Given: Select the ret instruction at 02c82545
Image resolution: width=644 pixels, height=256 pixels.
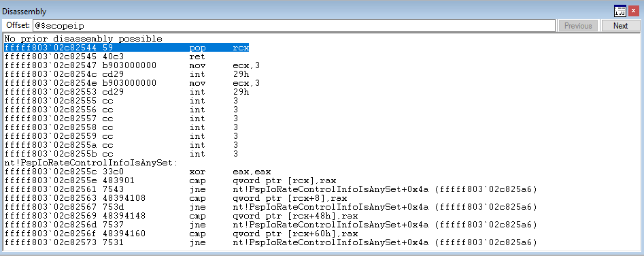Looking at the screenshot, I should click(104, 57).
